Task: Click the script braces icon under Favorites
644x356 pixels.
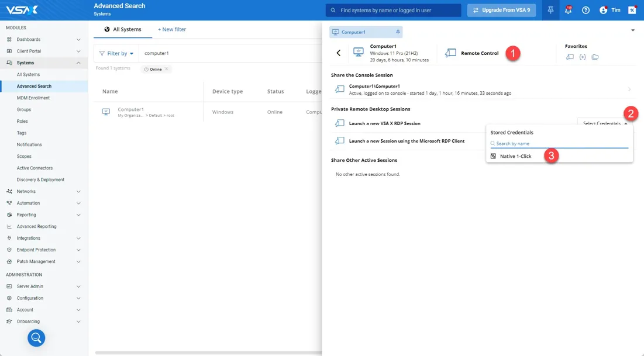Action: tap(583, 57)
